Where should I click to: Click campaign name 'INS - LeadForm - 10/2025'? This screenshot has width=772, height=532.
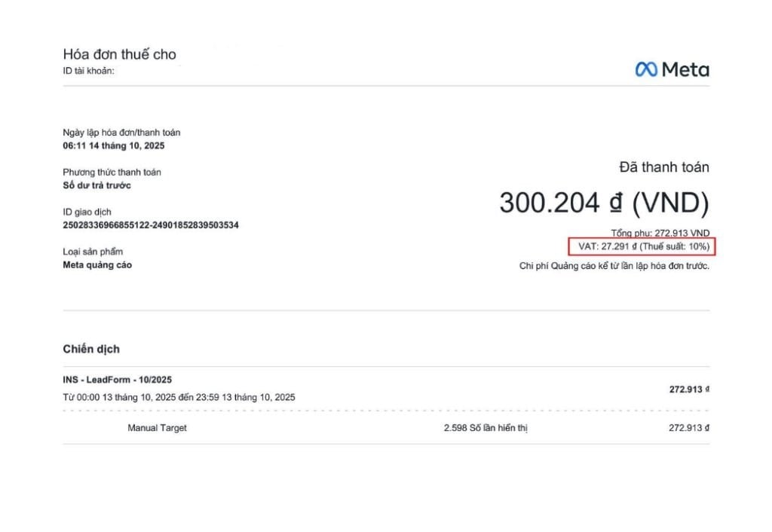(x=117, y=380)
